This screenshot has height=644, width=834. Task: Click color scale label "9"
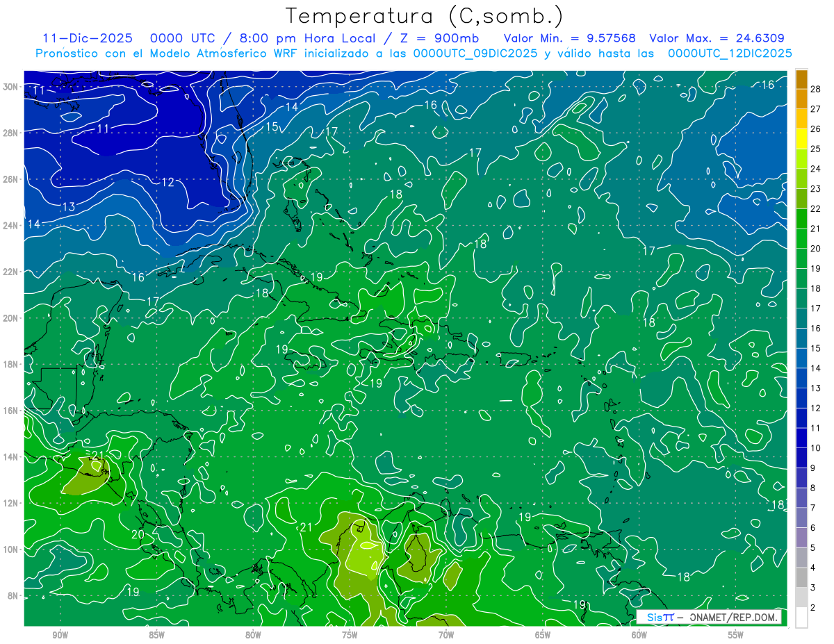813,468
